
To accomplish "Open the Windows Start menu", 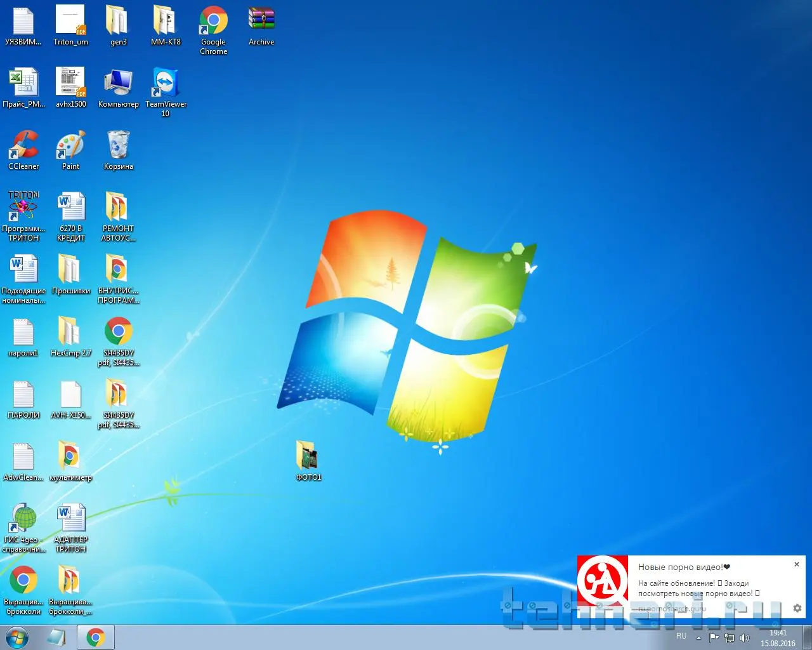I will pyautogui.click(x=17, y=637).
